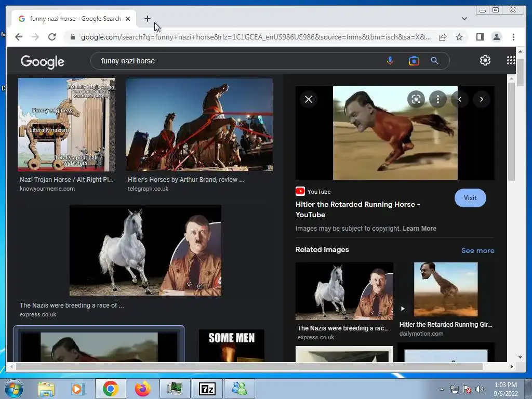The width and height of the screenshot is (532, 399).
Task: Share this page using the share icon
Action: [443, 37]
